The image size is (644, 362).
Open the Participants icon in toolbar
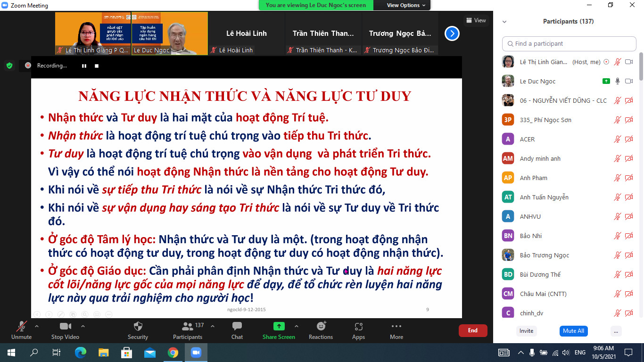point(187,326)
